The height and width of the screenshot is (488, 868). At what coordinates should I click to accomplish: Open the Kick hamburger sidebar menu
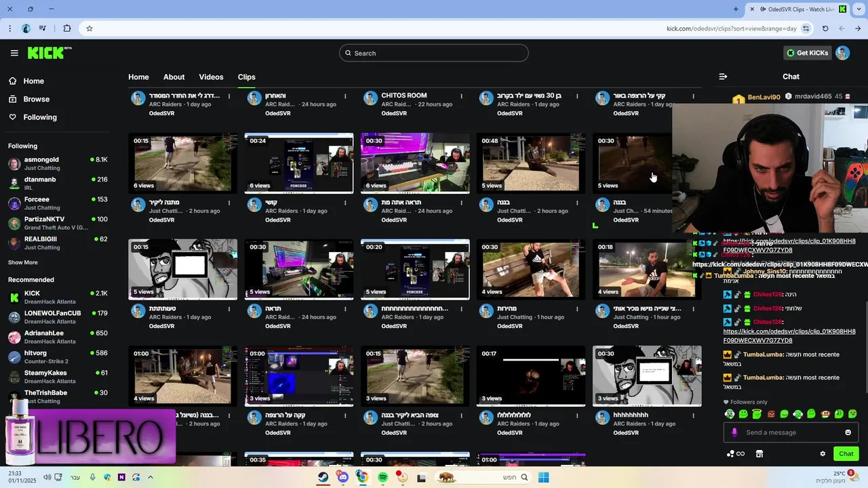pos(14,53)
